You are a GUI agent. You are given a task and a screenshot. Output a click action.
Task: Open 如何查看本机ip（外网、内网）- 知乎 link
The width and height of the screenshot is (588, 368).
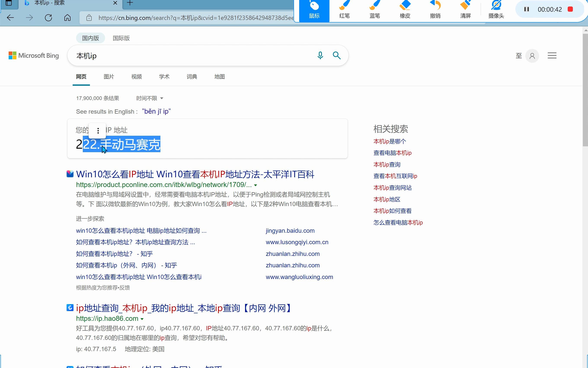point(126,265)
